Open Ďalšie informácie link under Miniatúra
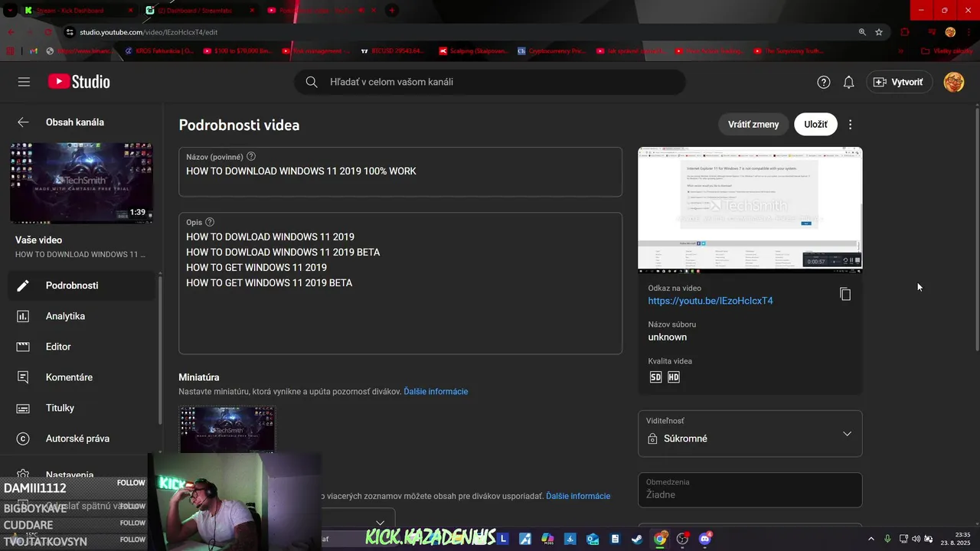Viewport: 980px width, 551px height. 436,392
